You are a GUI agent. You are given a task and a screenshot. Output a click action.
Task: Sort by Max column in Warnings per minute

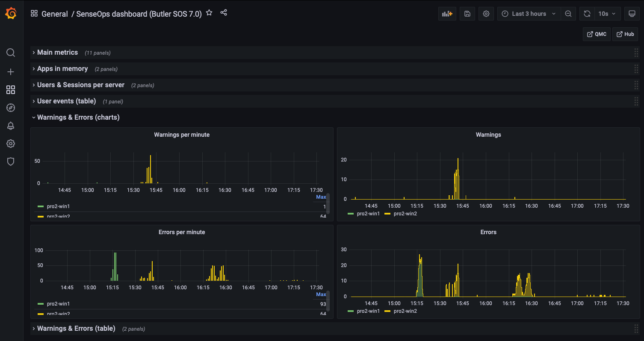[321, 197]
